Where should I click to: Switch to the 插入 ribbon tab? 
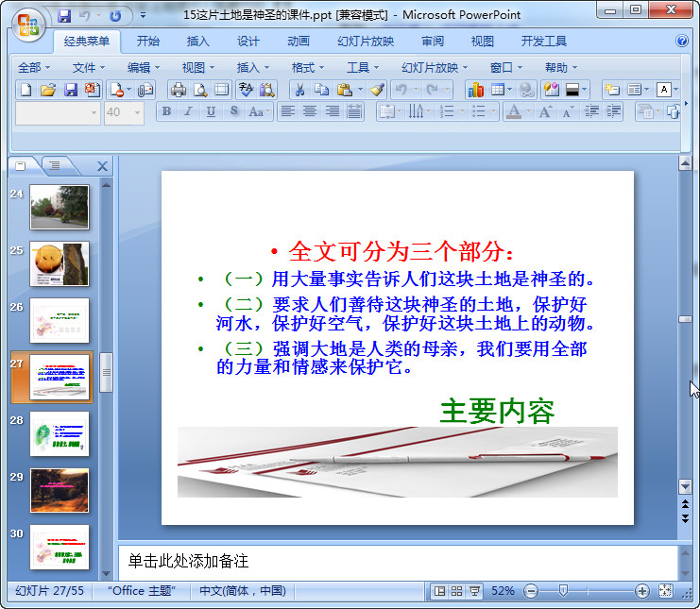197,42
